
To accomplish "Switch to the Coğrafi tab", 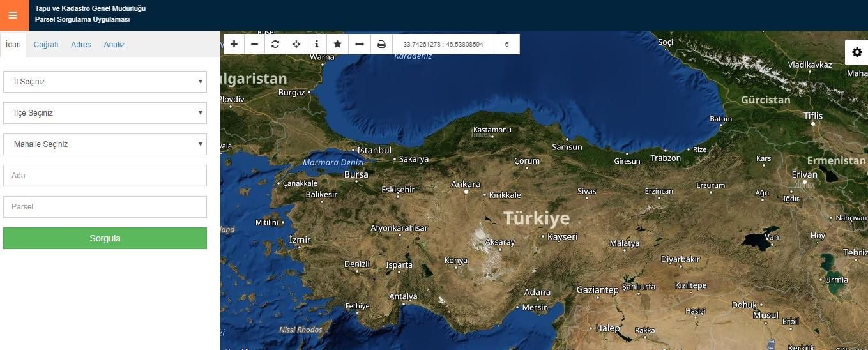I will coord(46,45).
